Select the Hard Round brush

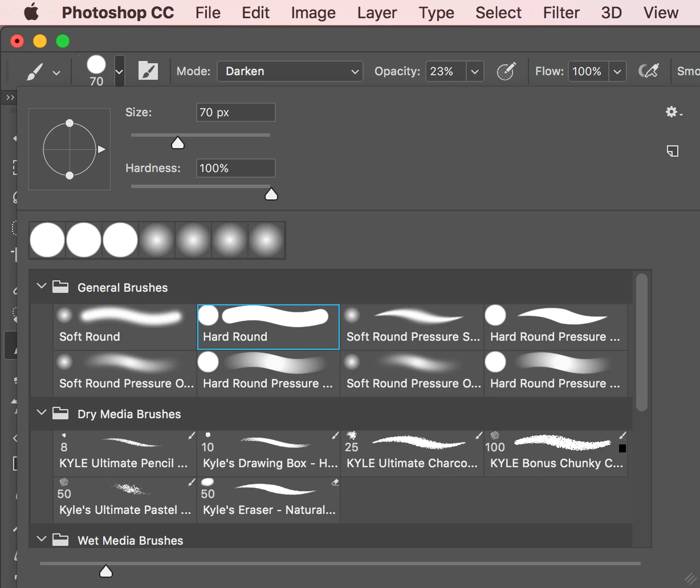(268, 326)
